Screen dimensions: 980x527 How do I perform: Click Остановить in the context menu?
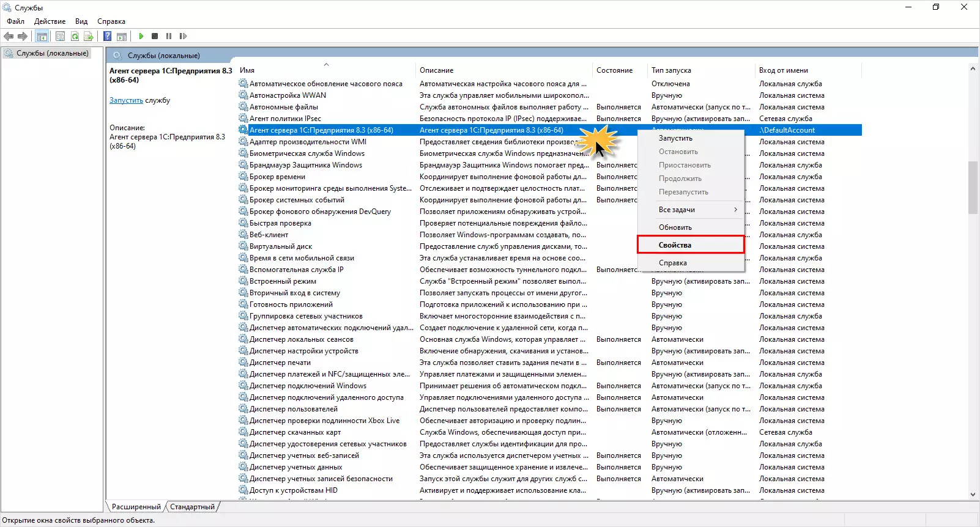(691, 152)
